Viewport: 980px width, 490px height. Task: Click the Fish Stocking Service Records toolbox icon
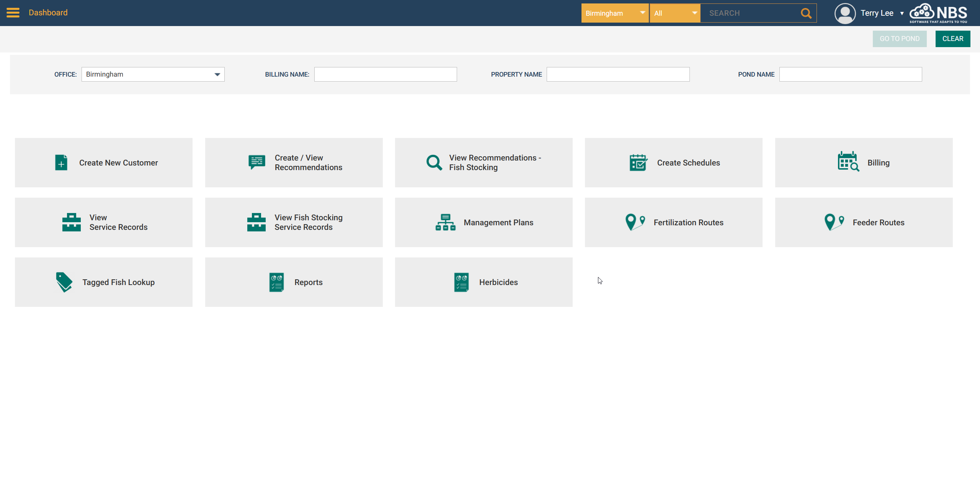(256, 222)
